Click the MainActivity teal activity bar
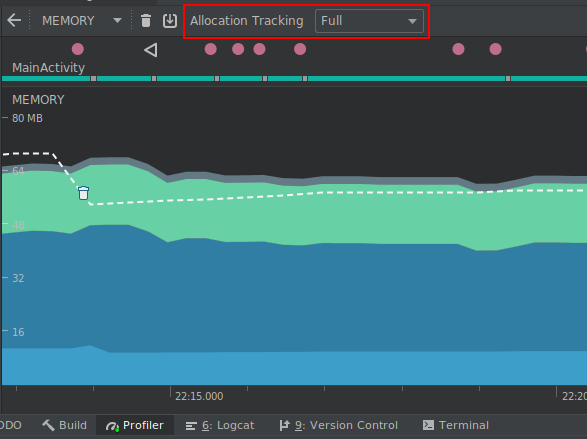The image size is (587, 439). (x=294, y=79)
